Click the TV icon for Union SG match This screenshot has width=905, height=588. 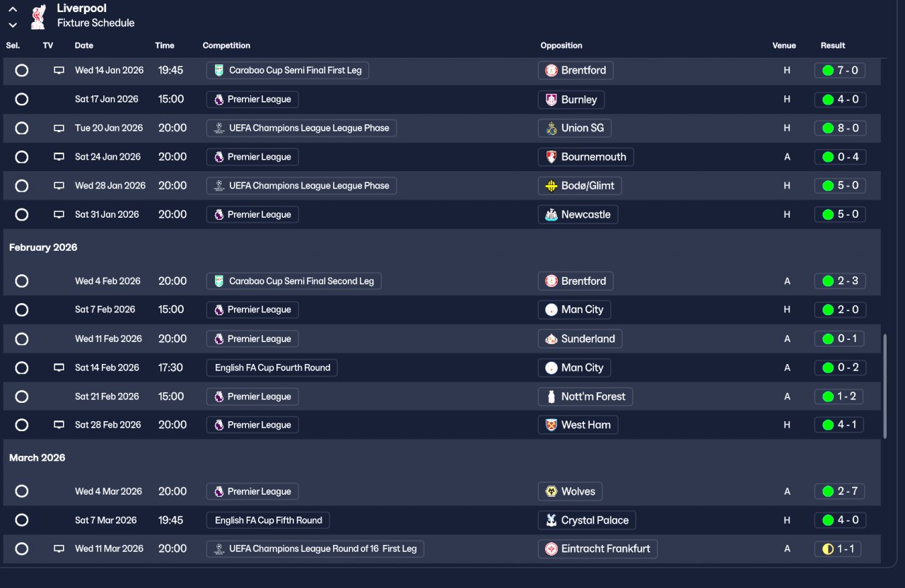pos(59,128)
